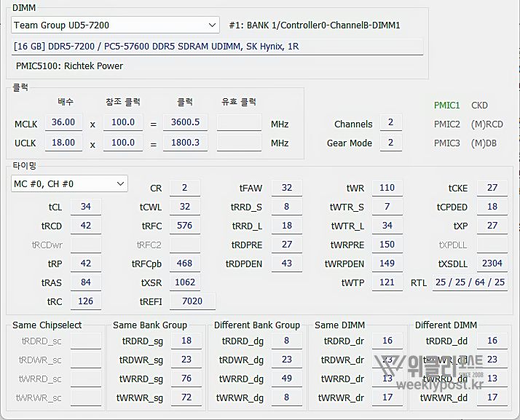
Task: Click the Channels value field
Action: point(390,124)
